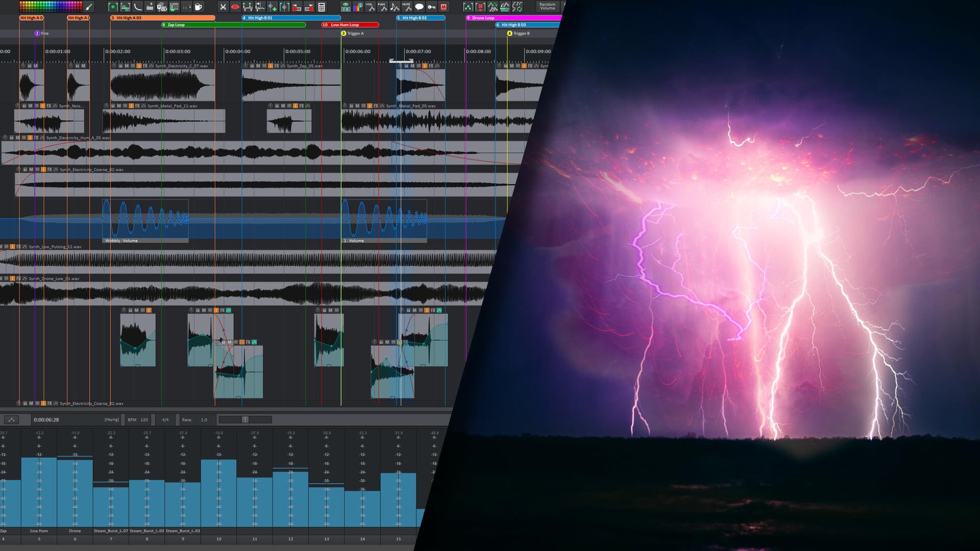Click the Drone mixer track label
The image size is (980, 551).
coord(75,531)
